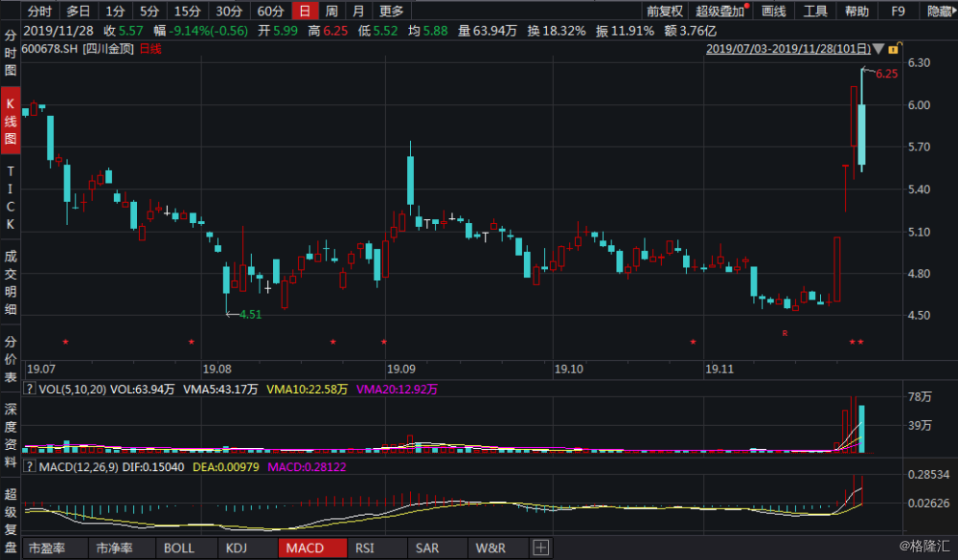Switch chart to 1分 interval
This screenshot has width=958, height=560.
pyautogui.click(x=115, y=11)
